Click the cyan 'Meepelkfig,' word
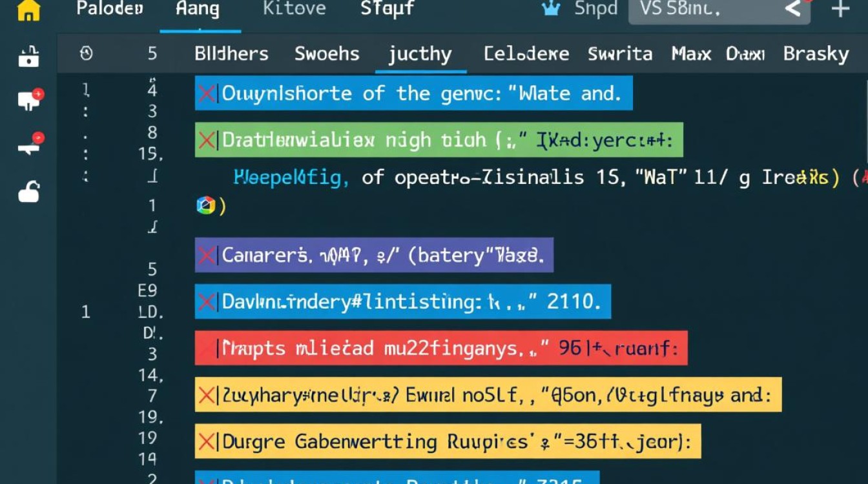 click(x=291, y=177)
